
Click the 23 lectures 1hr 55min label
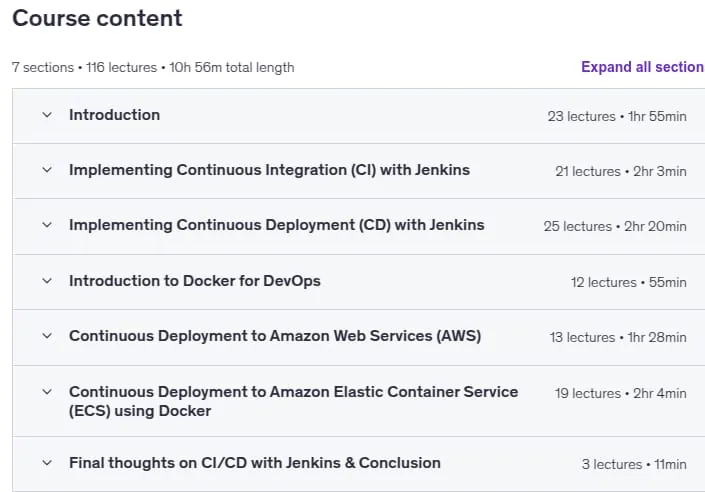(617, 116)
